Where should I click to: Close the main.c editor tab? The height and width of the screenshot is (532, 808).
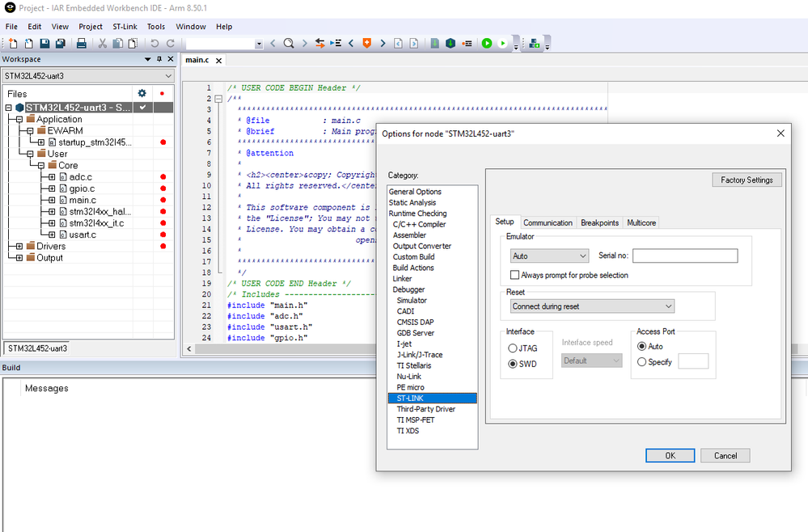[218, 61]
